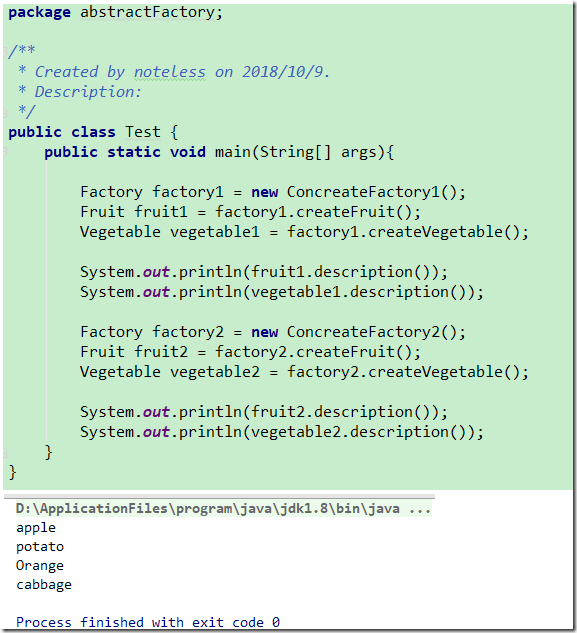Collapse the main method fold marker
Viewport: 577px width, 633px height.
tap(5, 152)
